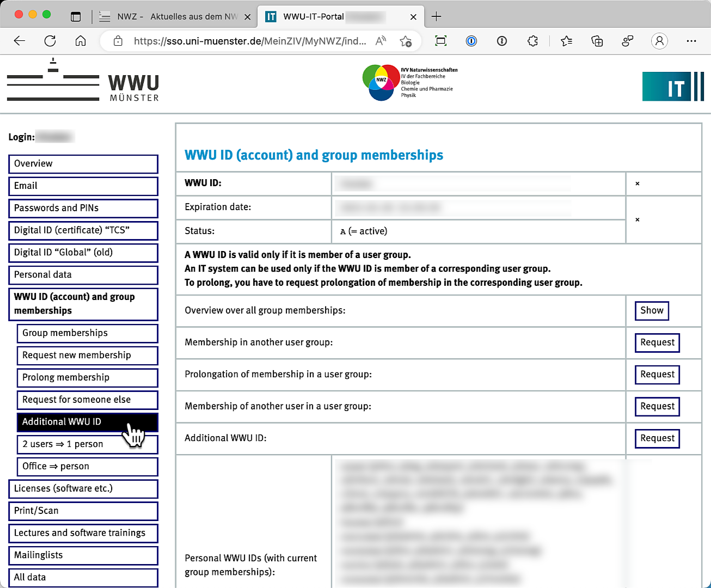Click the URL address bar

(249, 41)
